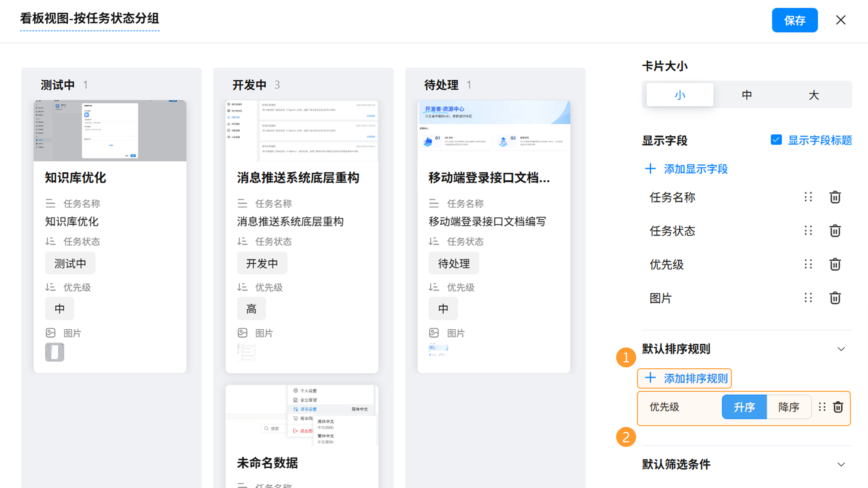Click trash icon for 任务状态 field

click(835, 231)
